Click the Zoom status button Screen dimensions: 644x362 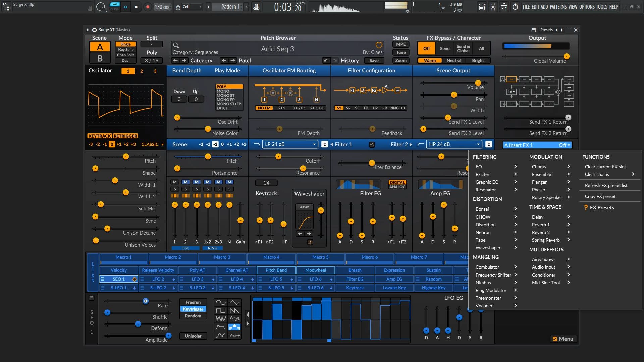click(401, 61)
